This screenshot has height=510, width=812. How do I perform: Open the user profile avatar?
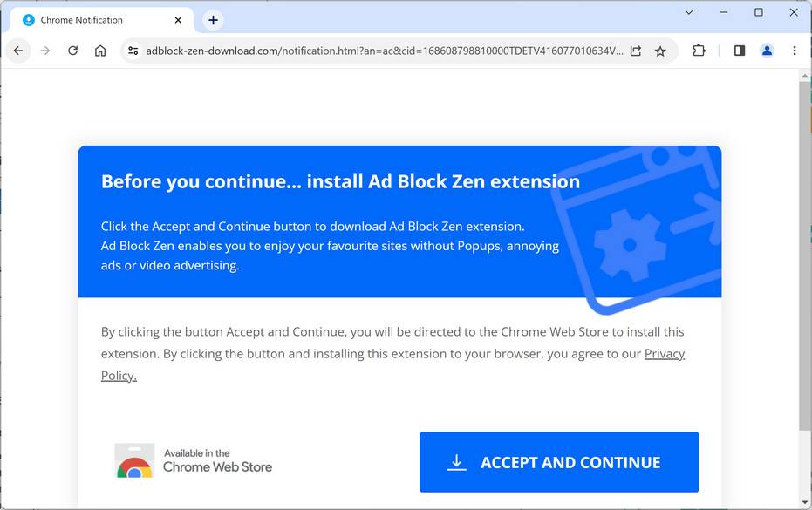(x=767, y=51)
